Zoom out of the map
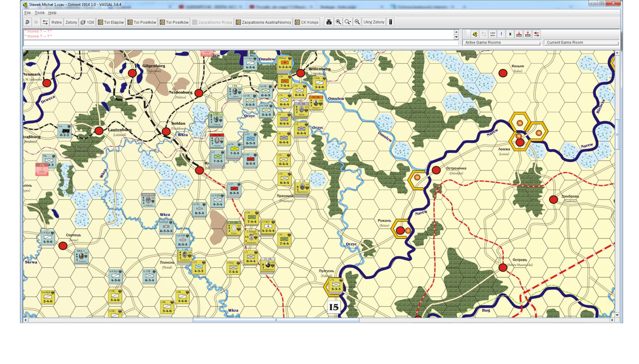 tap(357, 22)
